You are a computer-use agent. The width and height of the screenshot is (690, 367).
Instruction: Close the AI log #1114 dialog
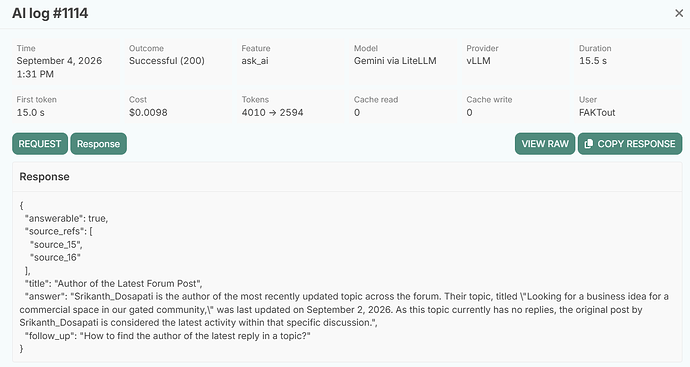coord(679,13)
